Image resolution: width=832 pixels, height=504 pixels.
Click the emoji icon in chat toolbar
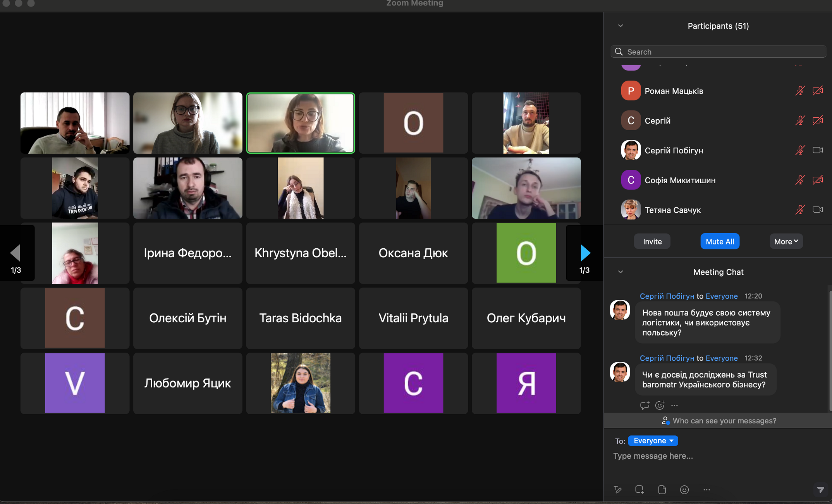(x=684, y=490)
